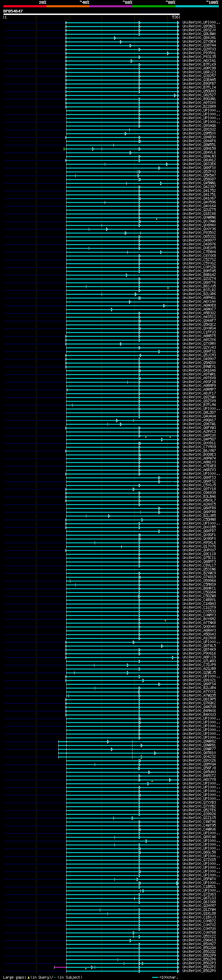The height and width of the screenshot is (980, 222).
Task: Select the UniRef100_Q75CI1 label
Action: 199,558
